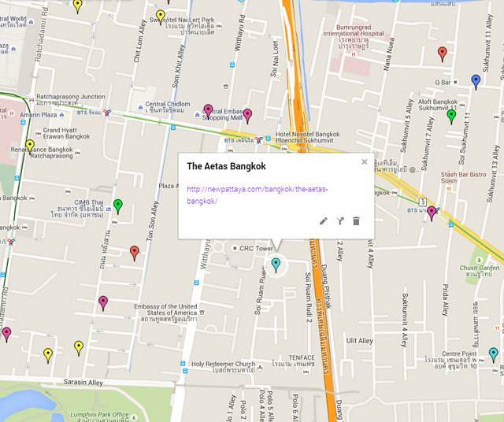The width and height of the screenshot is (504, 422).
Task: Select the red marker near Ton Son Alley
Action: [x=135, y=253]
